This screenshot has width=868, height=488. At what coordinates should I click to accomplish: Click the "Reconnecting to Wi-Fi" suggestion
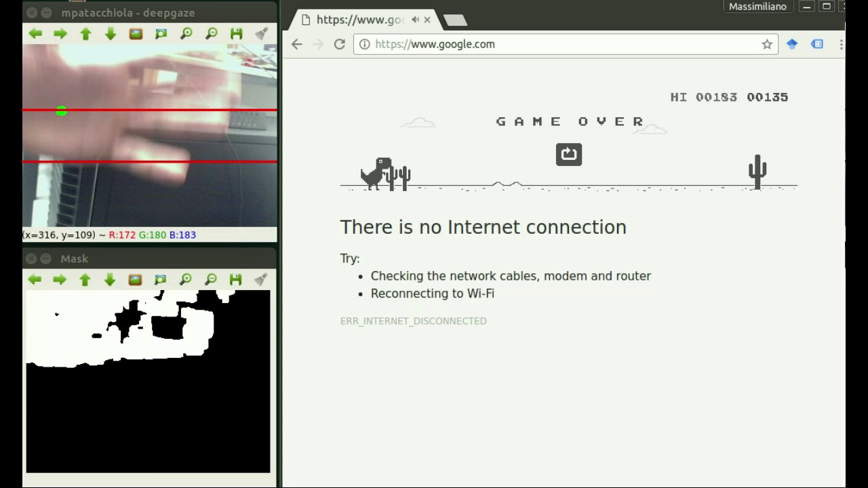pyautogui.click(x=432, y=293)
